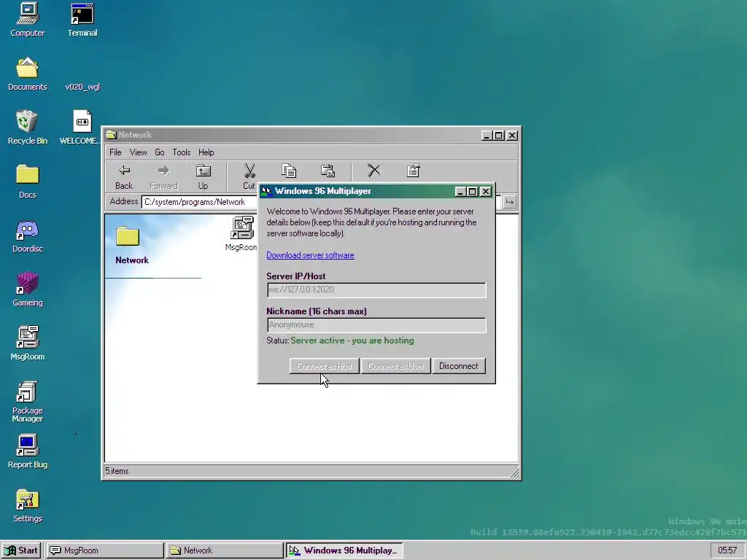
Task: Open the Report Bug desktop shortcut
Action: (x=27, y=451)
